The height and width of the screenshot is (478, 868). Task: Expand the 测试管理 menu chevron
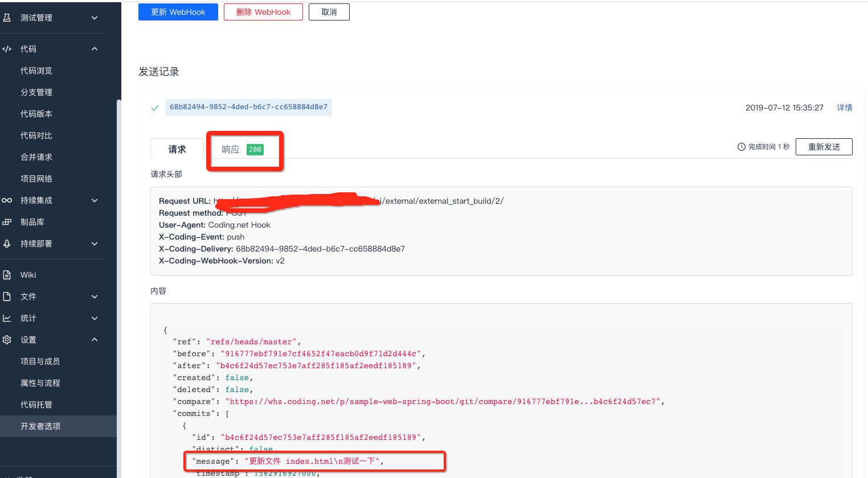tap(95, 18)
